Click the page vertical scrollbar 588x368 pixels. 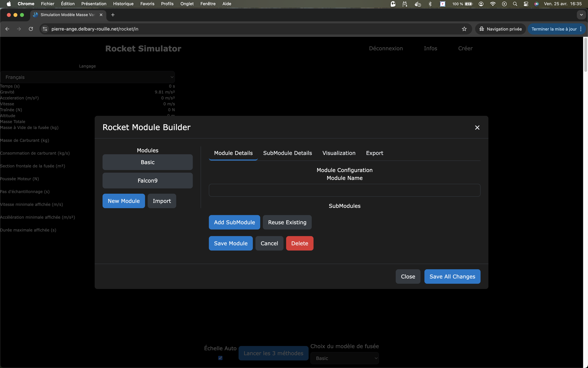(585, 55)
